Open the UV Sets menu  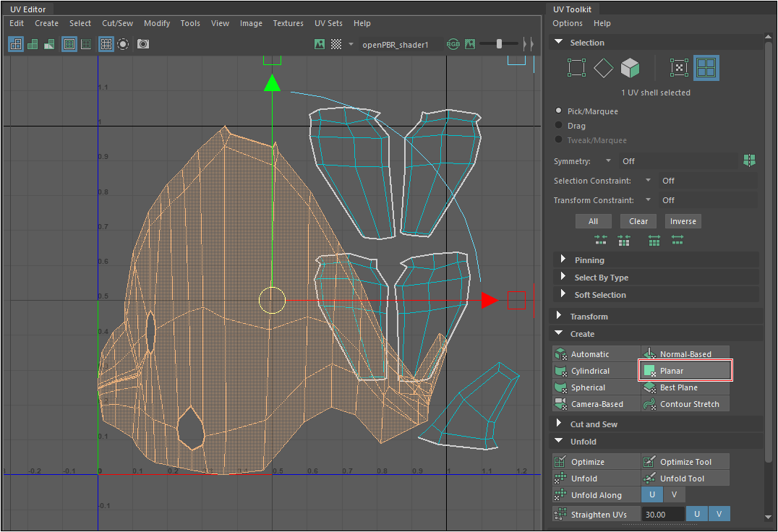coord(328,23)
